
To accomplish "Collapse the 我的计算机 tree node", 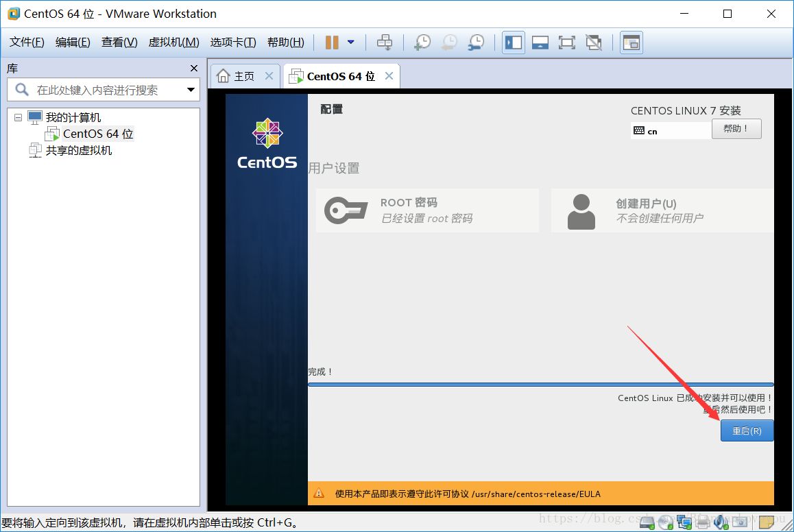I will (x=19, y=117).
